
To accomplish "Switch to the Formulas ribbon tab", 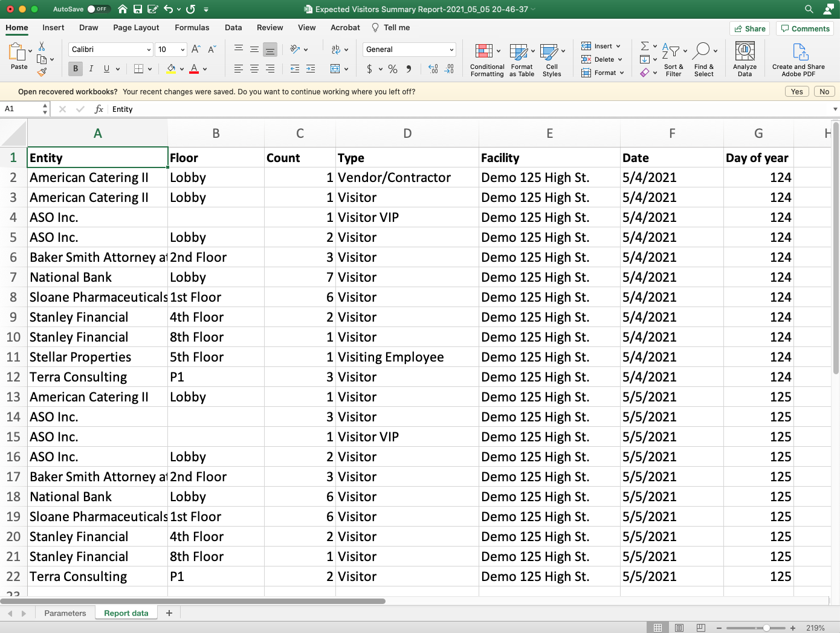I will [x=192, y=27].
